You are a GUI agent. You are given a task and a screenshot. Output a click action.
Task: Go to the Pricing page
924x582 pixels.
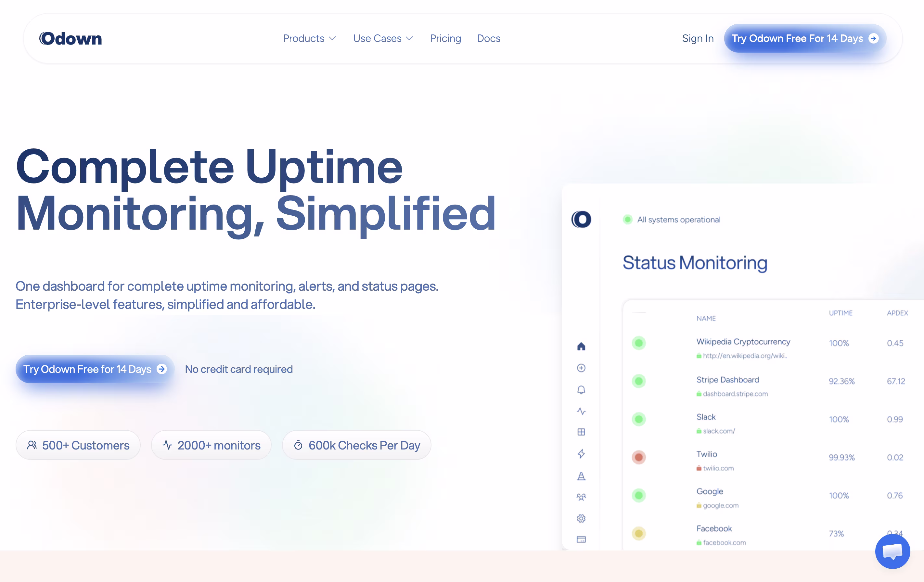click(445, 38)
